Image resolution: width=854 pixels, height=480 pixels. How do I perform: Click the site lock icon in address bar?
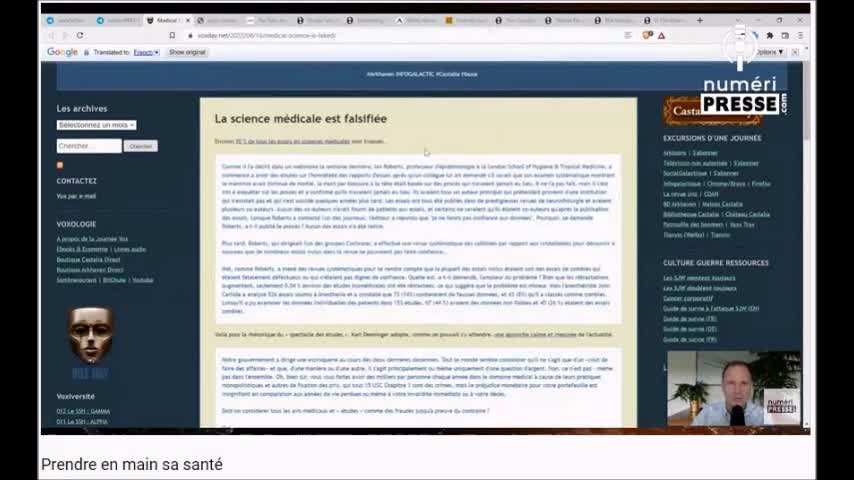(190, 35)
